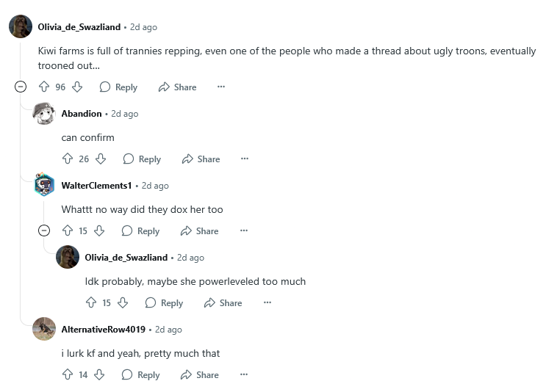This screenshot has height=392, width=546.
Task: Reply to the top comment
Action: (x=118, y=87)
